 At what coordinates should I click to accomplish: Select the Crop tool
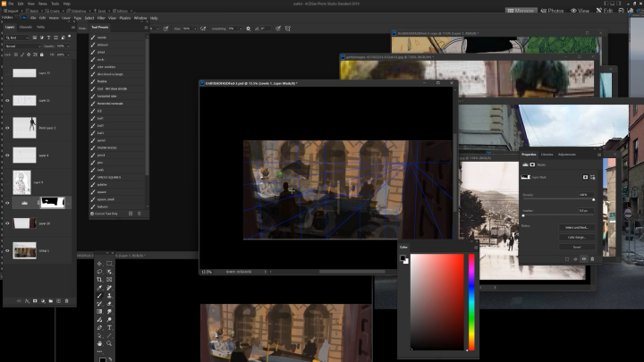pyautogui.click(x=99, y=280)
